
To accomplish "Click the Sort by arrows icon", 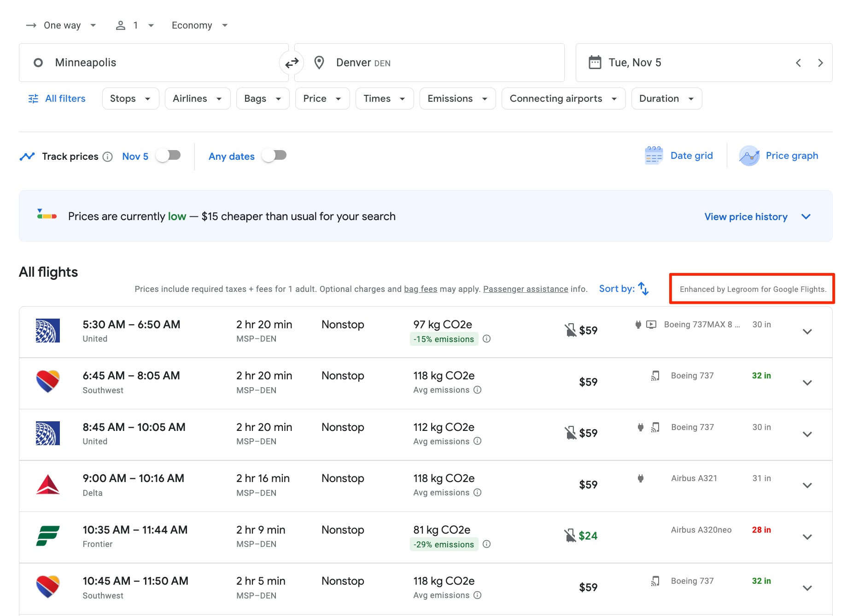I will [x=643, y=289].
